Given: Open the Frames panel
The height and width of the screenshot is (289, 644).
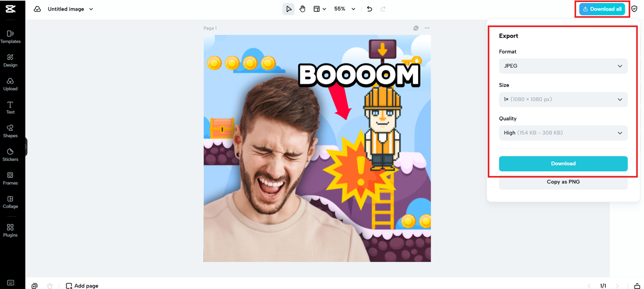Looking at the screenshot, I should [10, 178].
